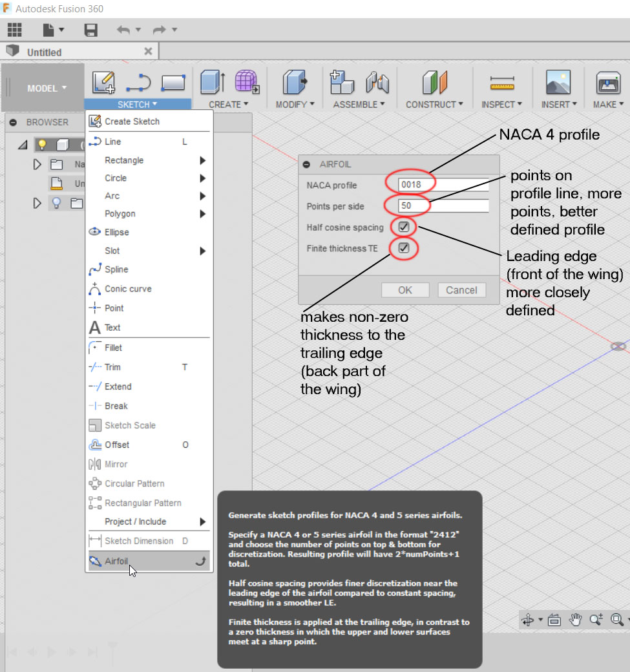Expand the Named Views folder triangle

pyautogui.click(x=37, y=165)
